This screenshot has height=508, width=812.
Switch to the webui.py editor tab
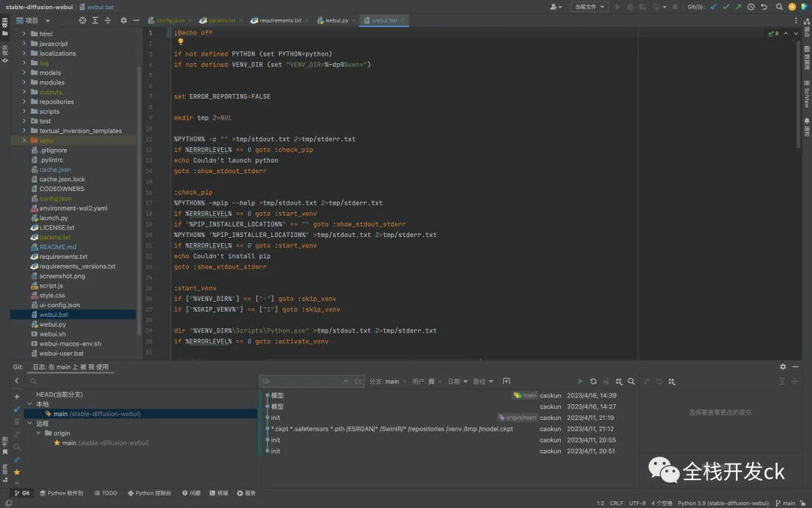point(332,20)
